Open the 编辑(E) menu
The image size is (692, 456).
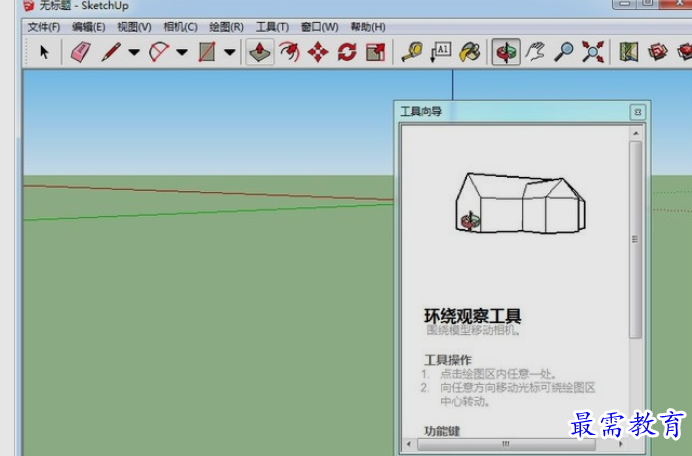click(89, 27)
